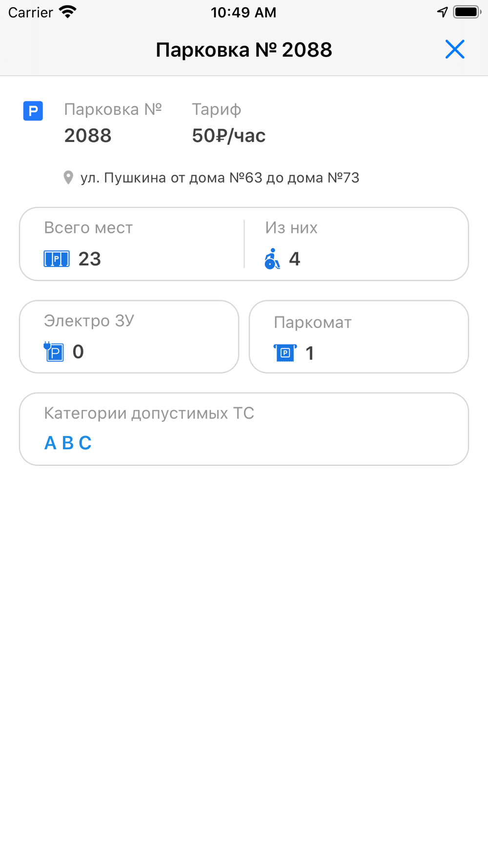Open the Паркомат card

tap(359, 337)
